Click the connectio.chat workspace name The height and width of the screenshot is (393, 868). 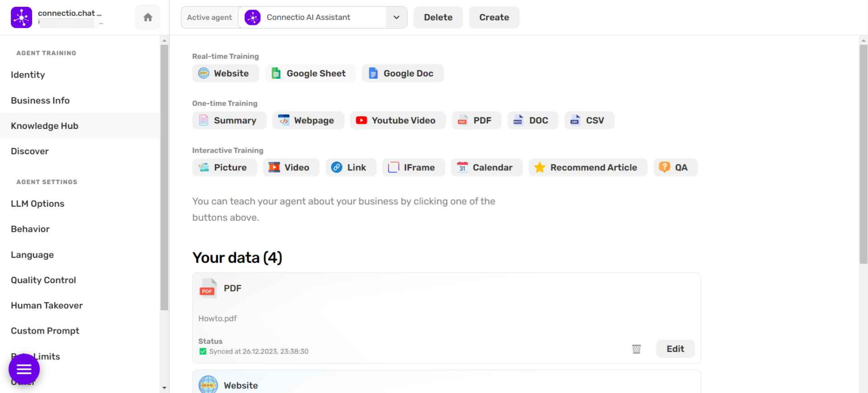[x=70, y=13]
